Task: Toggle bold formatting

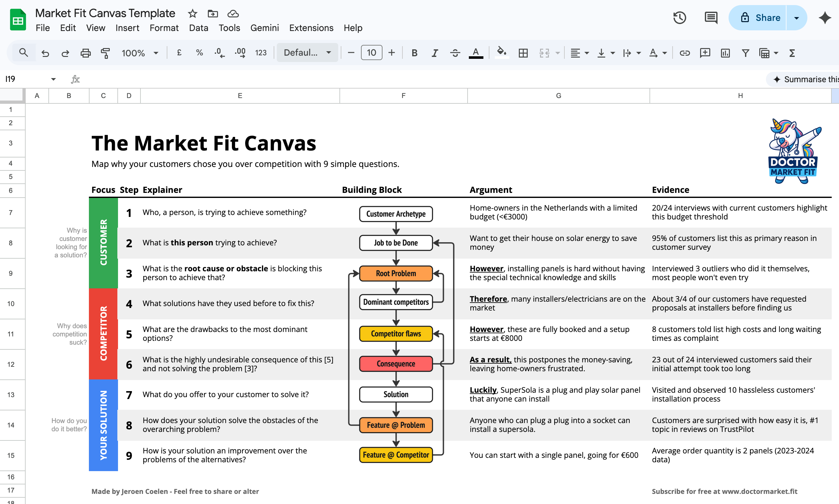Action: [414, 53]
